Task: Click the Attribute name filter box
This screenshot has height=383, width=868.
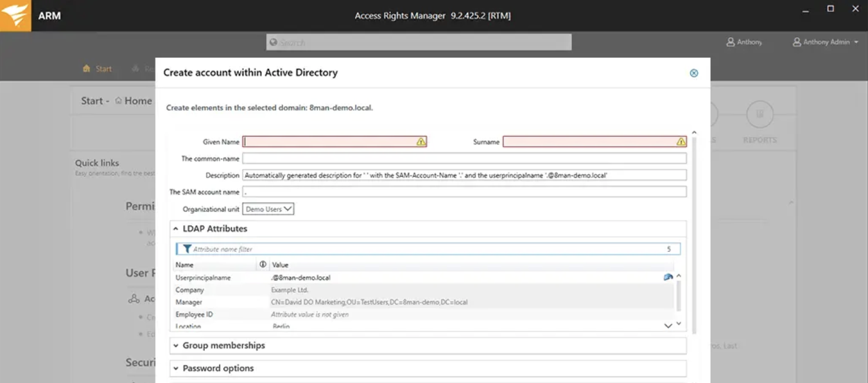Action: point(428,249)
